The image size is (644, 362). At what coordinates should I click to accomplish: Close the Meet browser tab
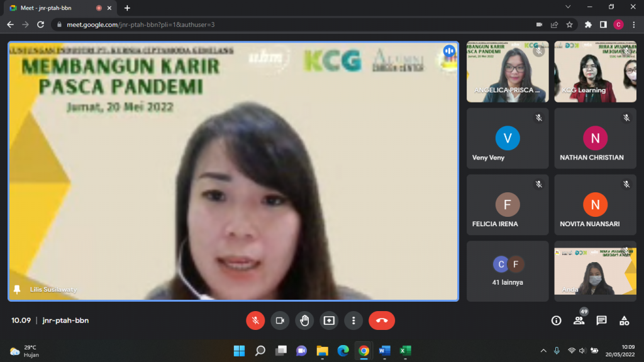(109, 8)
